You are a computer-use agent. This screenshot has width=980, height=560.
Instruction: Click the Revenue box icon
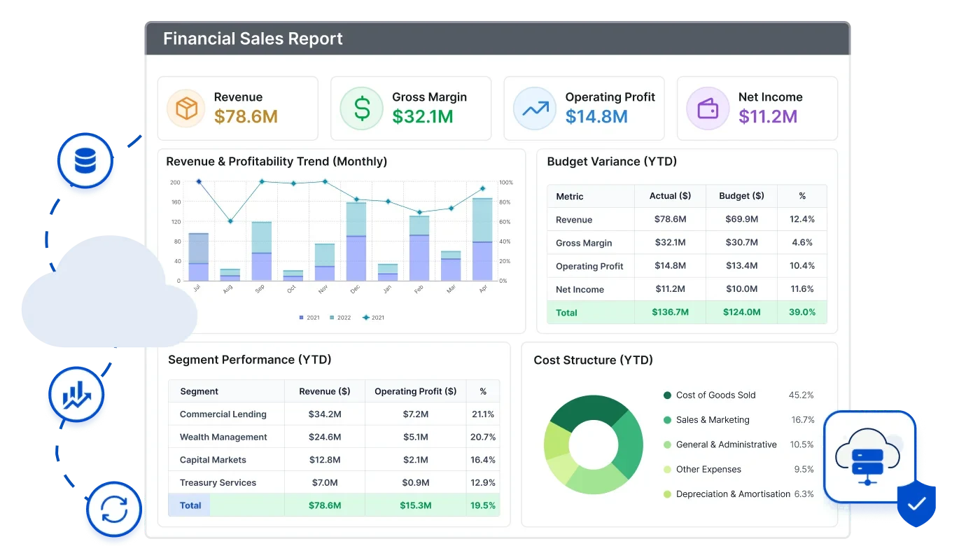[x=187, y=108]
